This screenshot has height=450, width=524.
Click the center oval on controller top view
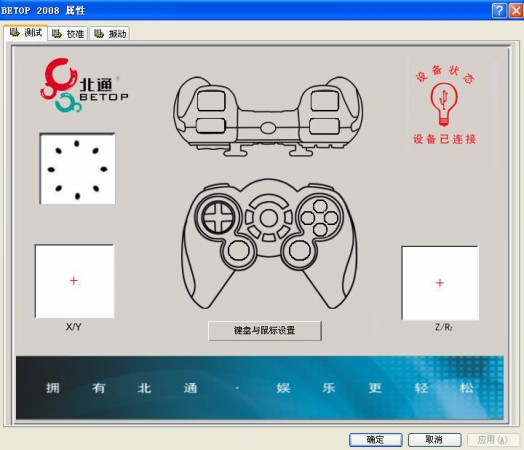tap(268, 128)
